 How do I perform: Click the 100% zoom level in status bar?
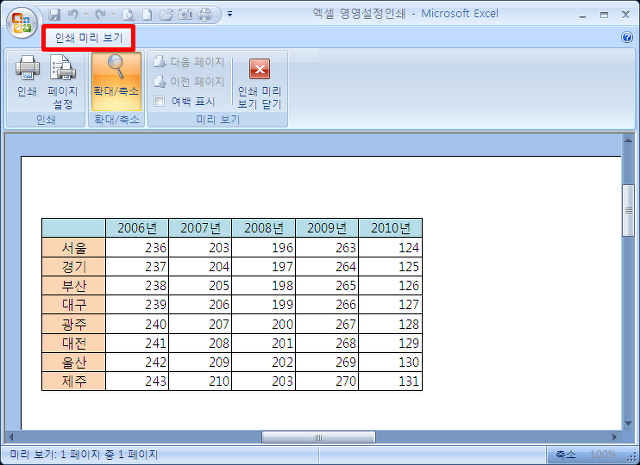click(x=603, y=454)
